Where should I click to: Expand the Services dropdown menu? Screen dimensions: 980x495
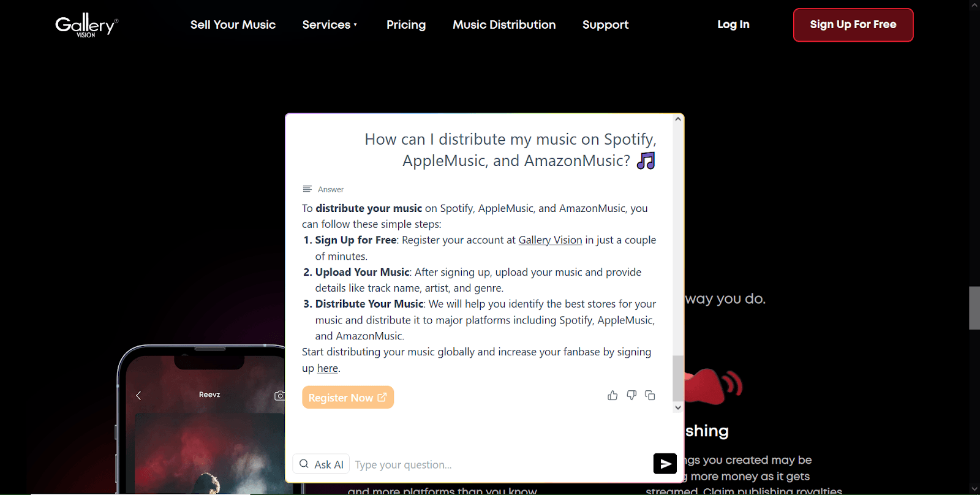coord(330,25)
